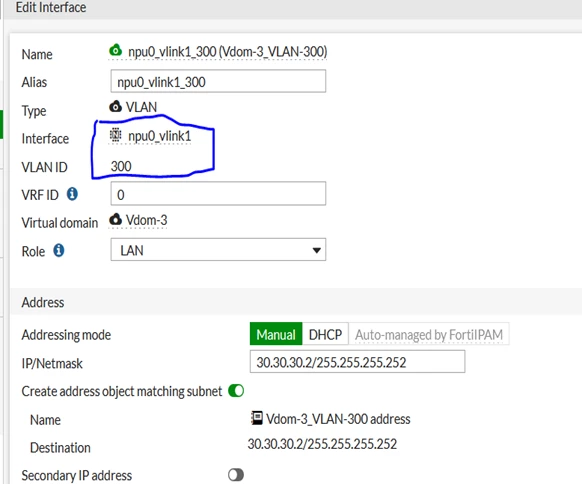Open the Role dropdown showing LAN
582x484 pixels.
pos(218,250)
